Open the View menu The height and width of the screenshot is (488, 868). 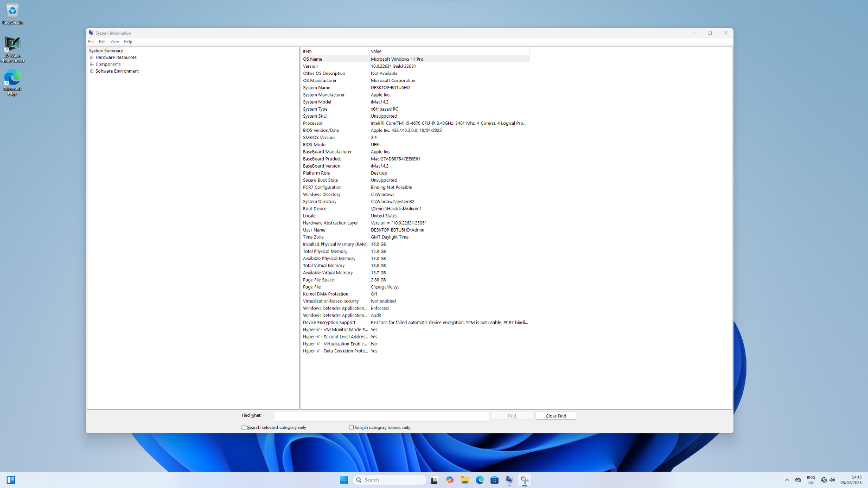[114, 42]
